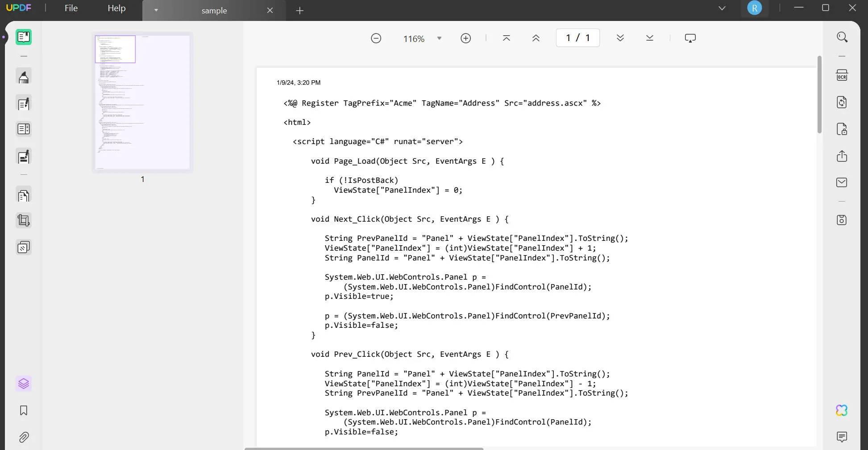Click the vertical scrollbar thumb

pos(819,94)
